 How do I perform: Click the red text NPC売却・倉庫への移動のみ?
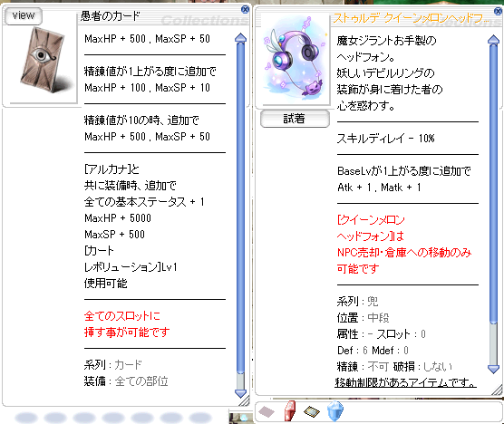click(x=404, y=253)
